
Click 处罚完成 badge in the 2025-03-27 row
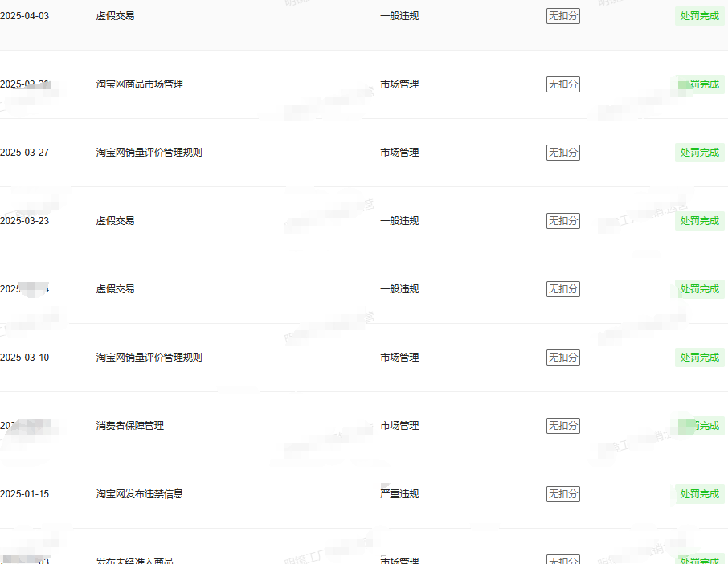[699, 153]
